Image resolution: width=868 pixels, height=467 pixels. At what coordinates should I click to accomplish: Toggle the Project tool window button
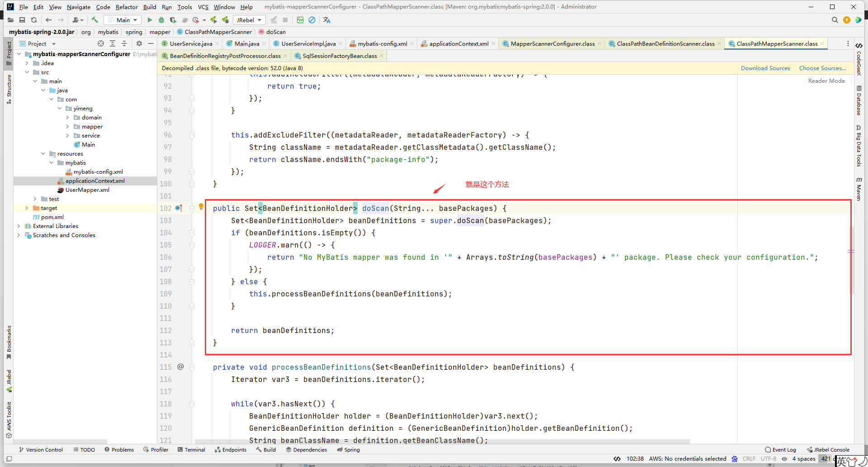coord(9,53)
